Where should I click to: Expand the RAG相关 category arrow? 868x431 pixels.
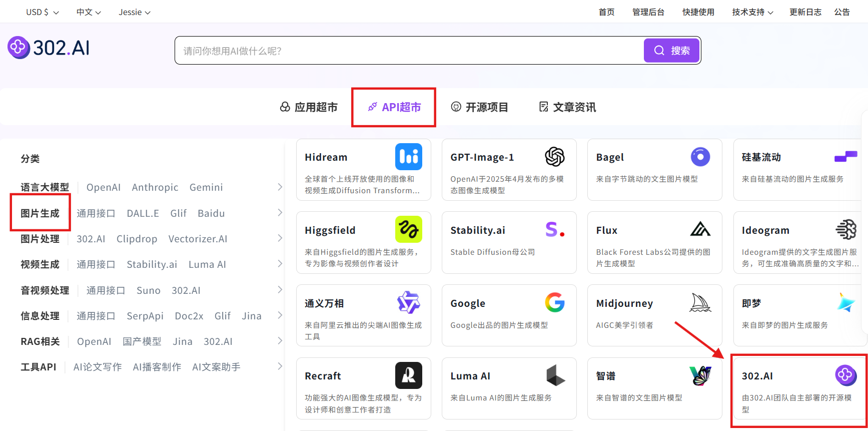280,341
